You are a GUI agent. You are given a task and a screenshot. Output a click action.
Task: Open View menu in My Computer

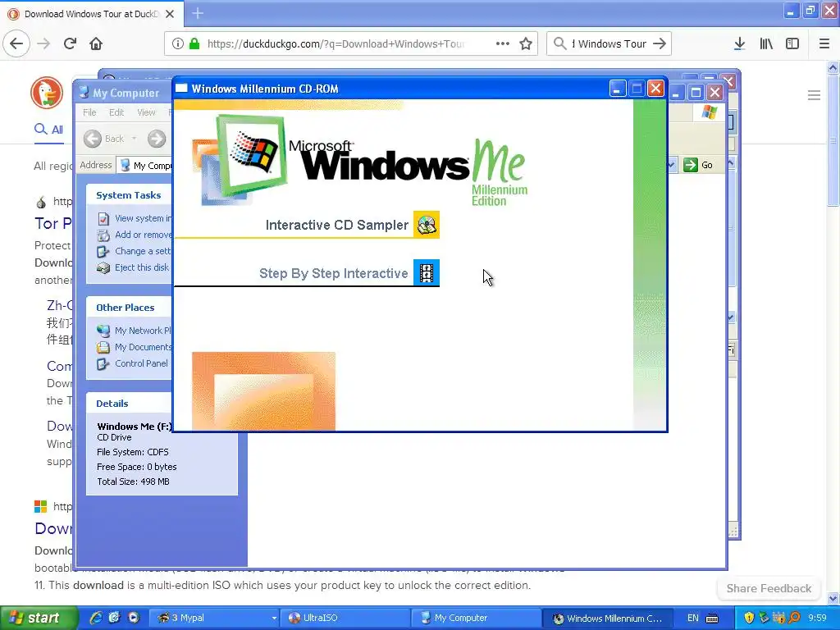[146, 112]
